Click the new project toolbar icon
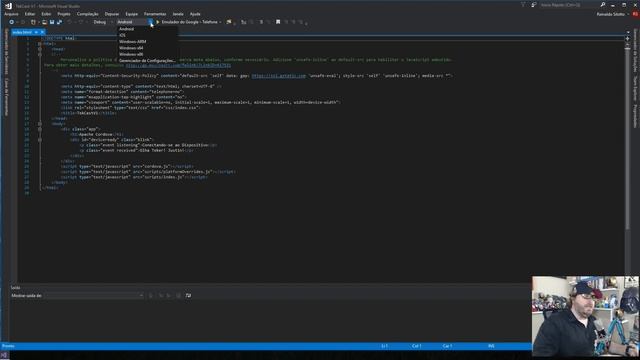The height and width of the screenshot is (360, 640). pos(33,22)
